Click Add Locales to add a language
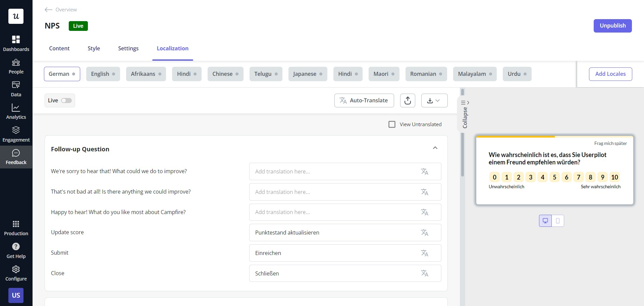The width and height of the screenshot is (644, 306). pyautogui.click(x=610, y=74)
